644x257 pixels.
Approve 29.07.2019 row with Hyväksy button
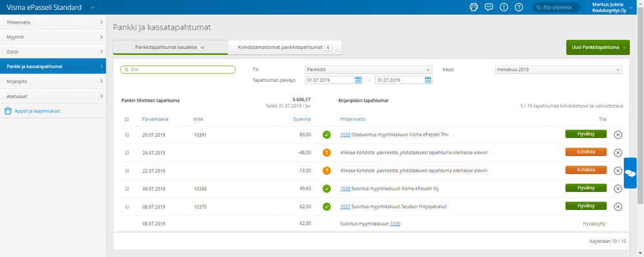(586, 134)
